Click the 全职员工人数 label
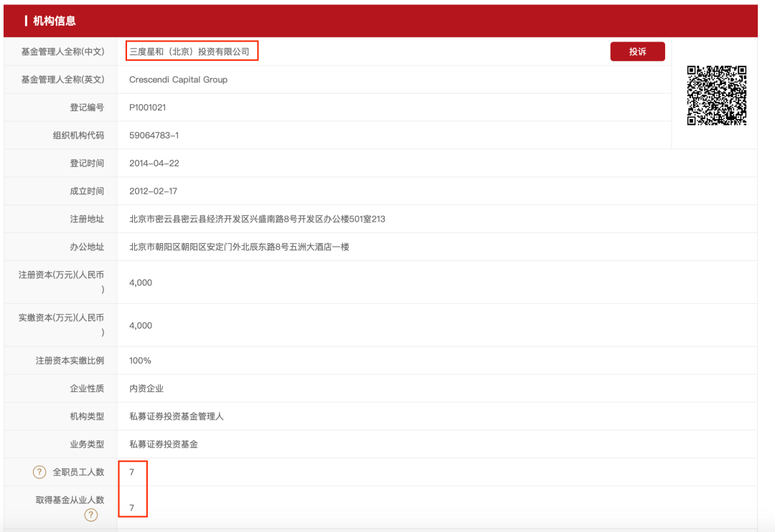Image resolution: width=775 pixels, height=532 pixels. click(79, 472)
